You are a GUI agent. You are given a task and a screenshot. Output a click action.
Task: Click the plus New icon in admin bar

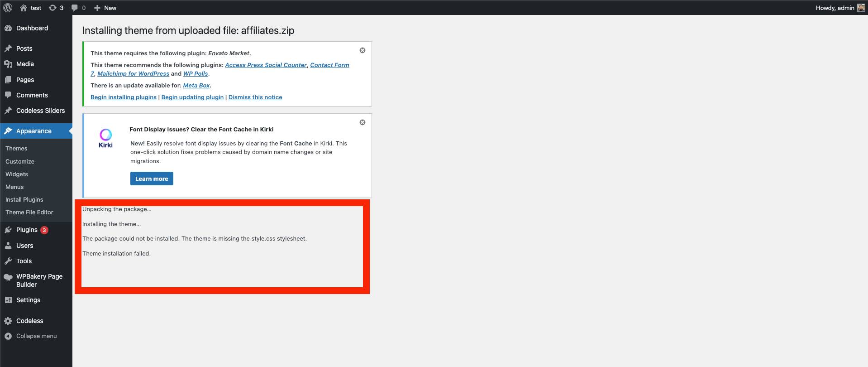click(97, 8)
